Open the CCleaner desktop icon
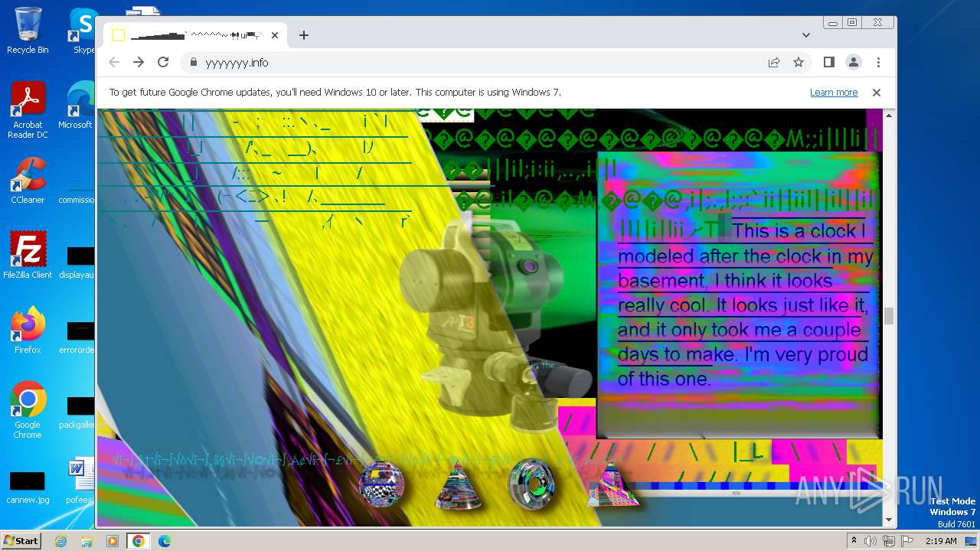This screenshot has height=551, width=980. point(28,181)
